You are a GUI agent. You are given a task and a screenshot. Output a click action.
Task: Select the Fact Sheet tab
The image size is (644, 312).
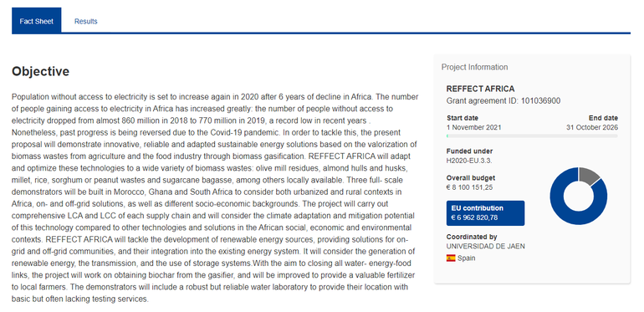[37, 22]
